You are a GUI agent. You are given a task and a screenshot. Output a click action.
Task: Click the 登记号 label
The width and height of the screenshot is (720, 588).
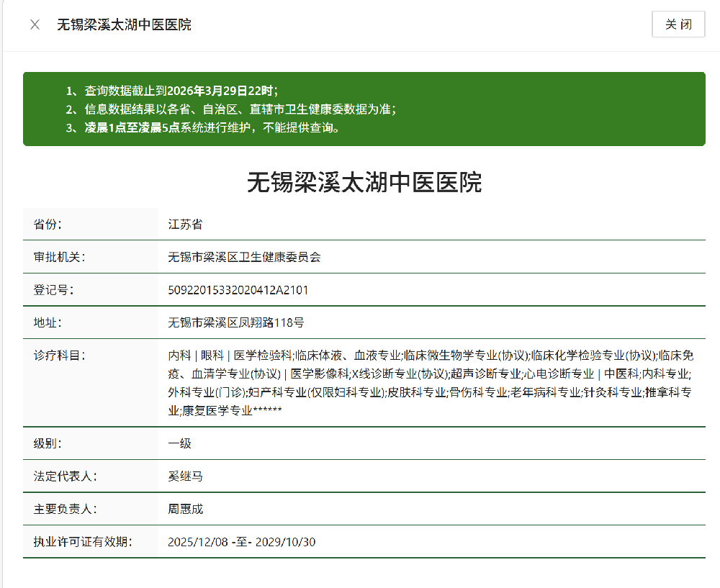[x=53, y=290]
